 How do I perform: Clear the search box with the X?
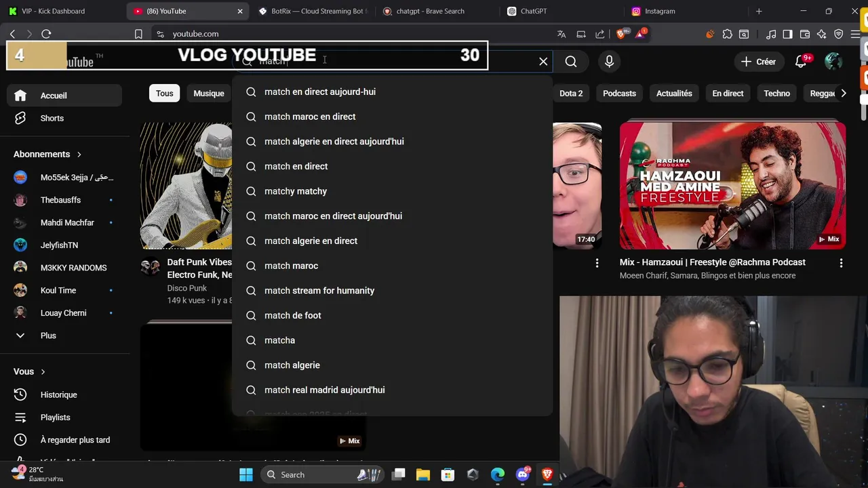[543, 62]
